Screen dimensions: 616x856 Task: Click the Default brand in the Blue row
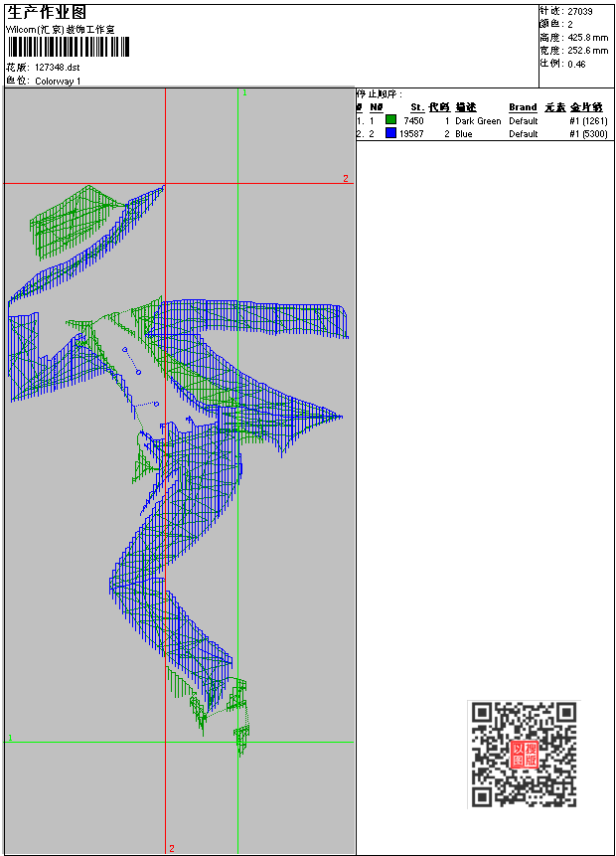click(524, 134)
